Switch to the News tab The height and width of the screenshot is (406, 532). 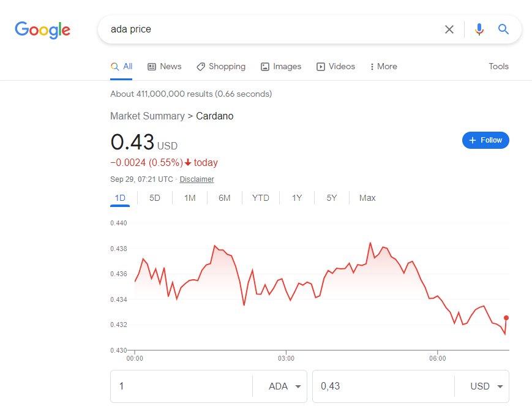(165, 67)
